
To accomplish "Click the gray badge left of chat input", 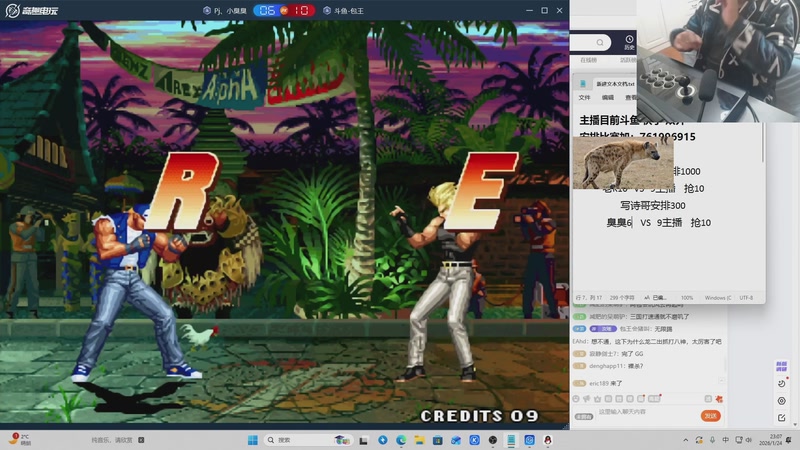I will (584, 416).
